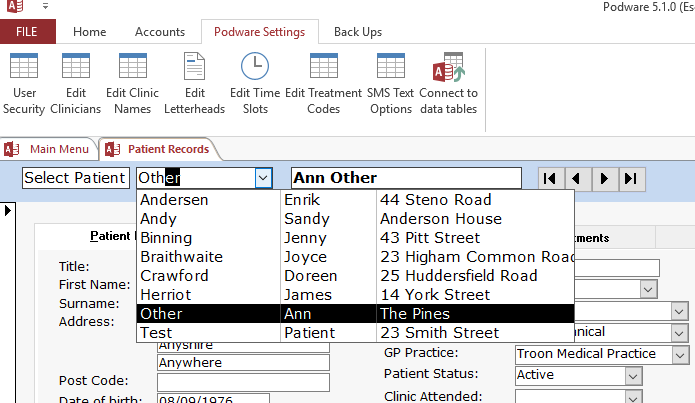The height and width of the screenshot is (403, 695).
Task: Expand the GP Practice dropdown
Action: (680, 354)
